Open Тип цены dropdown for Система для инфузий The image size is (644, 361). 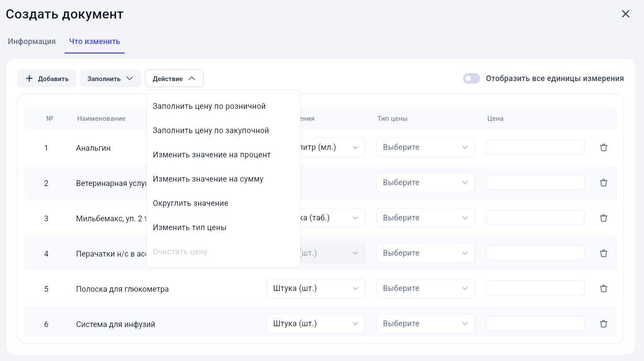click(425, 324)
